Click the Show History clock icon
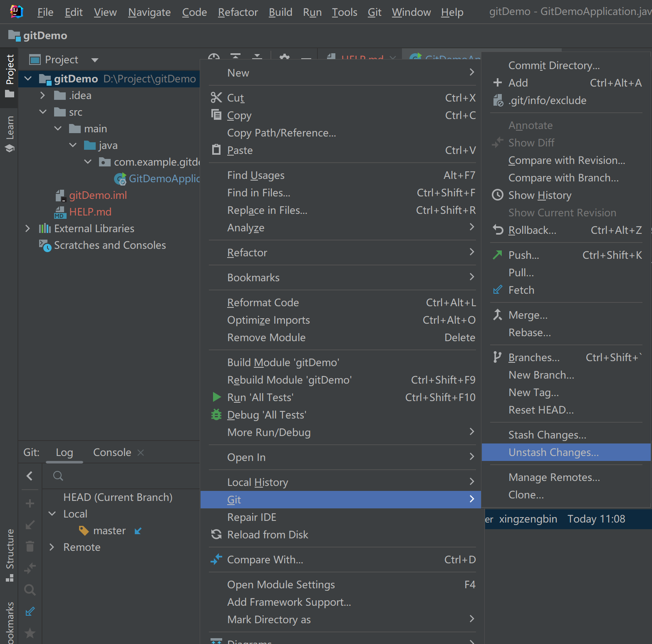 tap(498, 195)
